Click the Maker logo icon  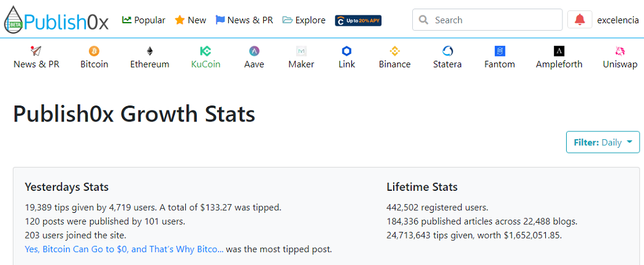click(302, 51)
